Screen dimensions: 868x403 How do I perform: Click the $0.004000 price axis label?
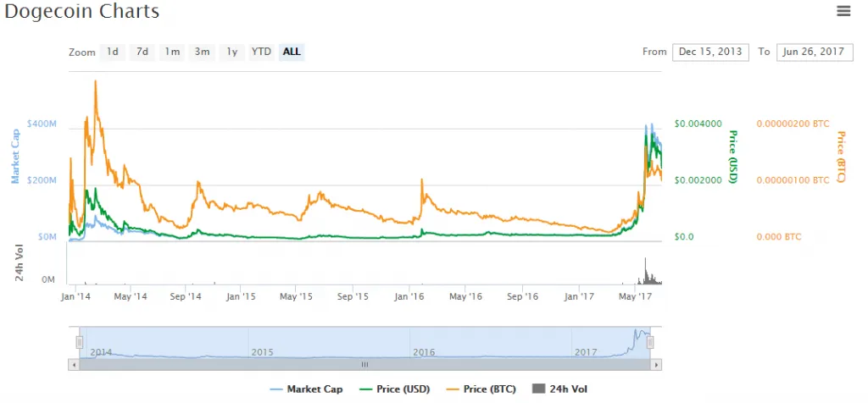[698, 124]
